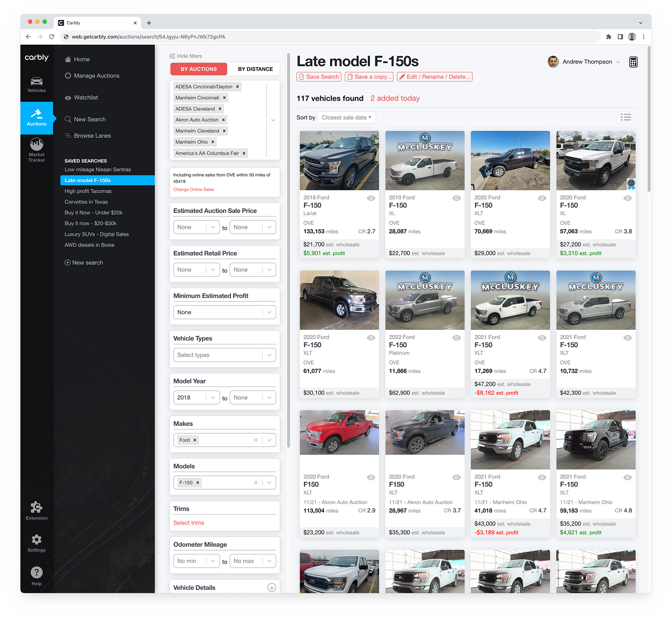Open High profit Tacomas saved search
This screenshot has width=672, height=620.
coord(88,191)
